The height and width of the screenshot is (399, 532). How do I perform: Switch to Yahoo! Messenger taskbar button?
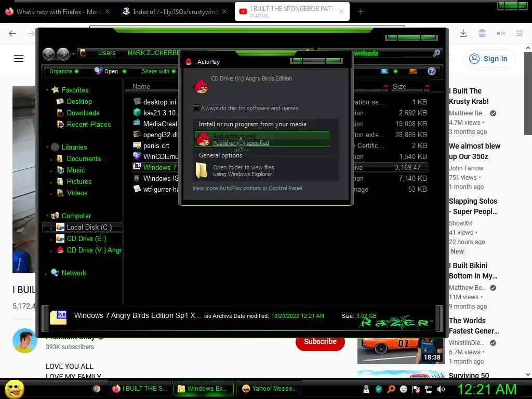tap(270, 389)
